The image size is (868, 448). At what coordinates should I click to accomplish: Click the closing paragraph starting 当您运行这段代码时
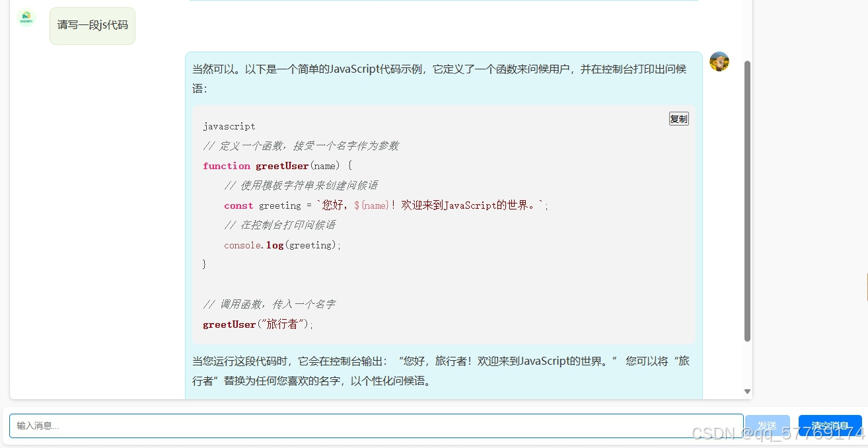[x=441, y=371]
